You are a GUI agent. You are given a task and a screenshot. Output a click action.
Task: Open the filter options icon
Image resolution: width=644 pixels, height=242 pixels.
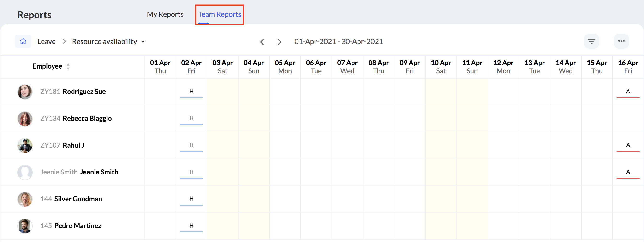[591, 41]
